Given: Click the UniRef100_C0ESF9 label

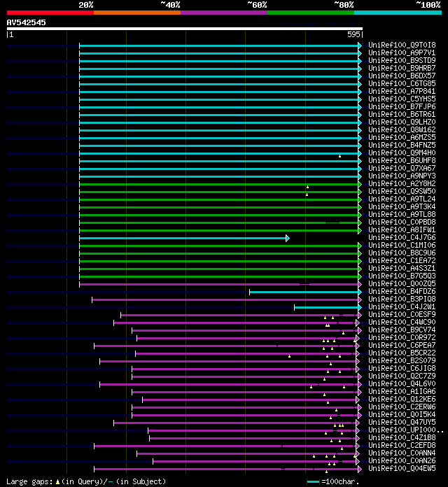Looking at the screenshot, I should 402,315.
